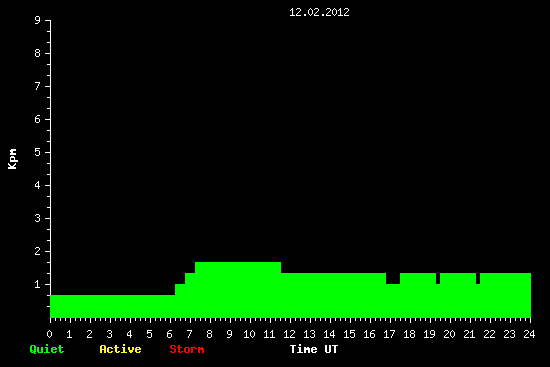Click the hour 12 tick label

289,334
